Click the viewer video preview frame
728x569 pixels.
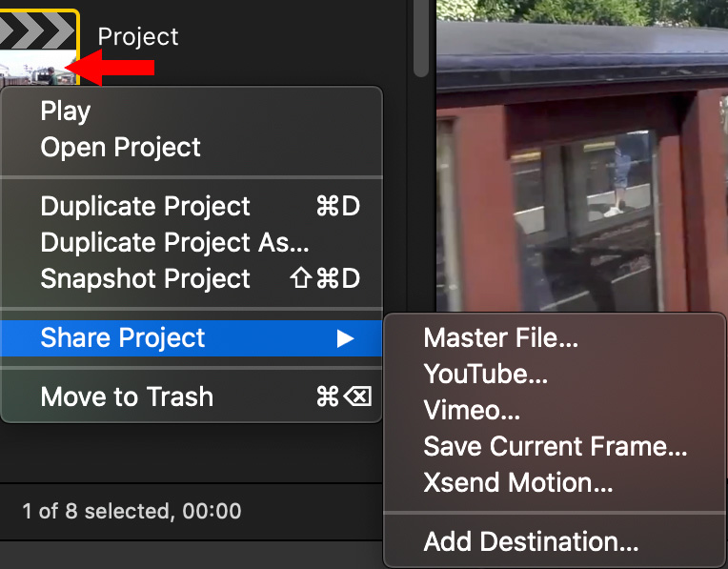click(582, 155)
